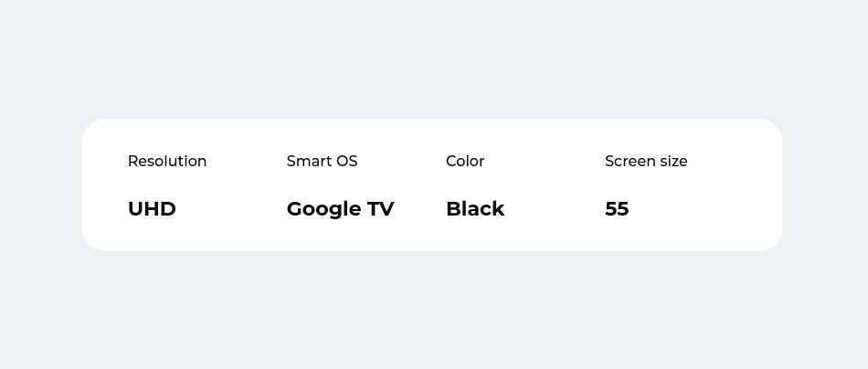This screenshot has width=868, height=369.
Task: Select the Black color value
Action: point(475,209)
